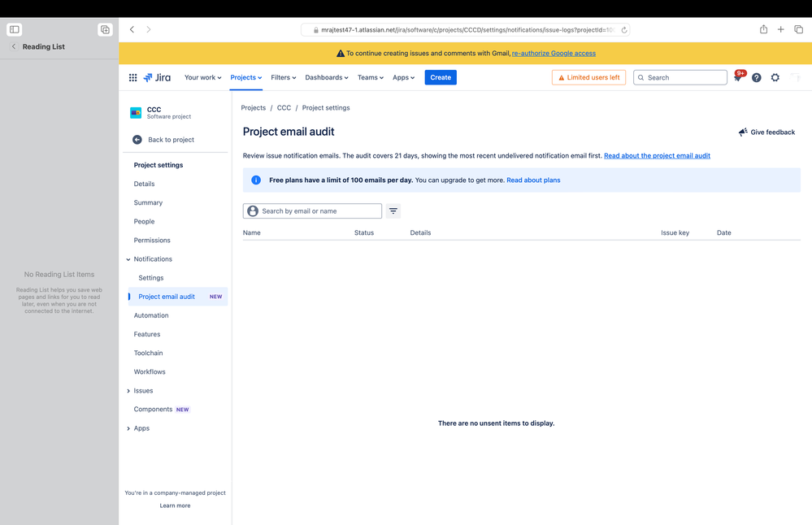Expand the Apps section in sidebar

(128, 428)
